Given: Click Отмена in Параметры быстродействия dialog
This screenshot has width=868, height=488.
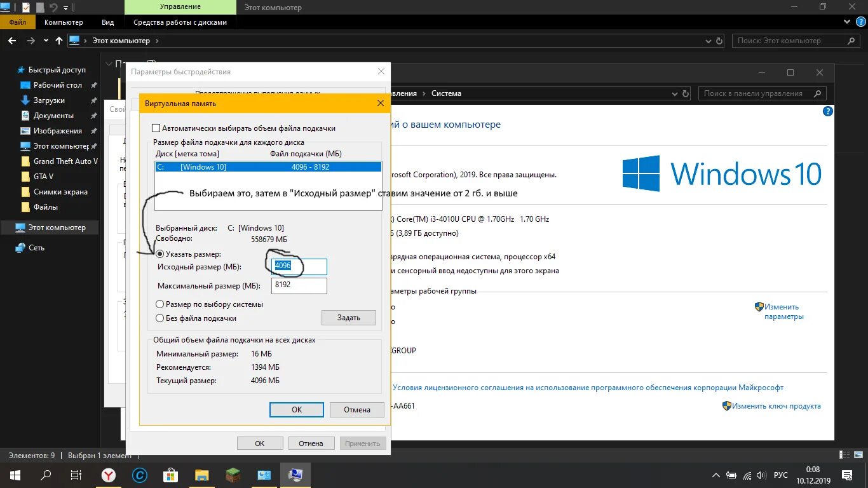Looking at the screenshot, I should (x=311, y=444).
